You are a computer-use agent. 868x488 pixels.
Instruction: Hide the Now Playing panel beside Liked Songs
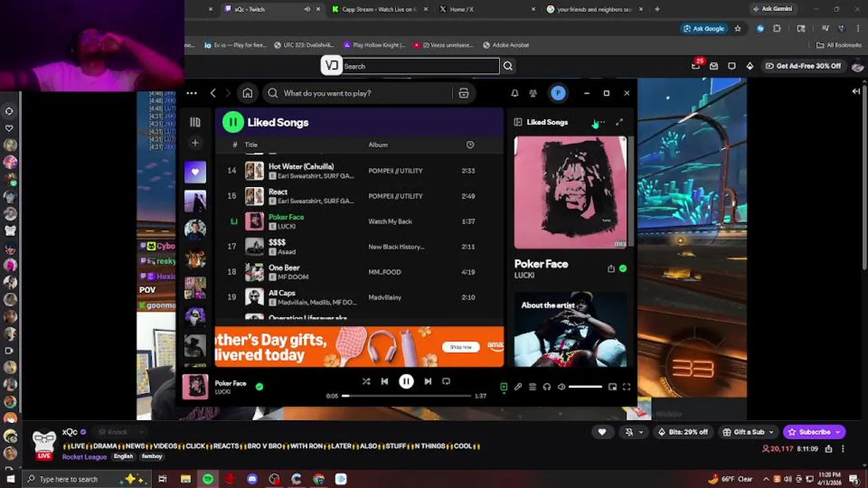tap(518, 122)
